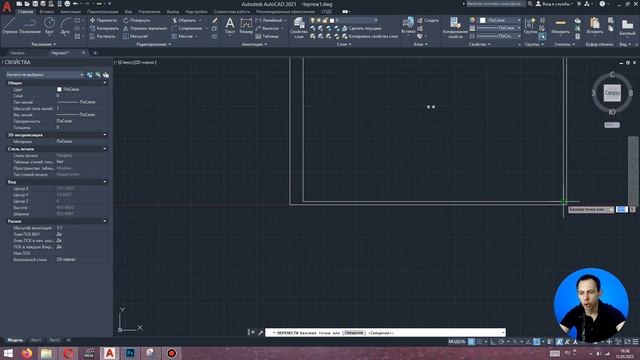Click Создать block button
Image resolution: width=640 pixels, height=360 pixels.
coord(428,20)
